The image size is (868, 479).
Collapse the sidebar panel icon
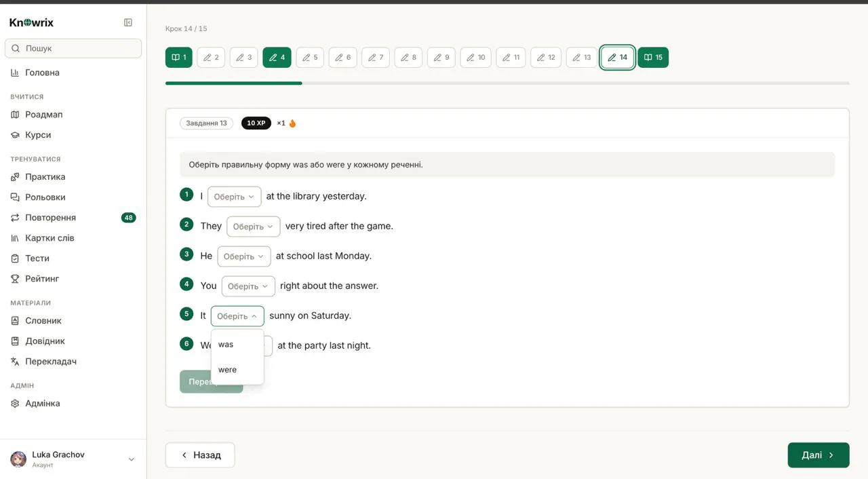[128, 22]
